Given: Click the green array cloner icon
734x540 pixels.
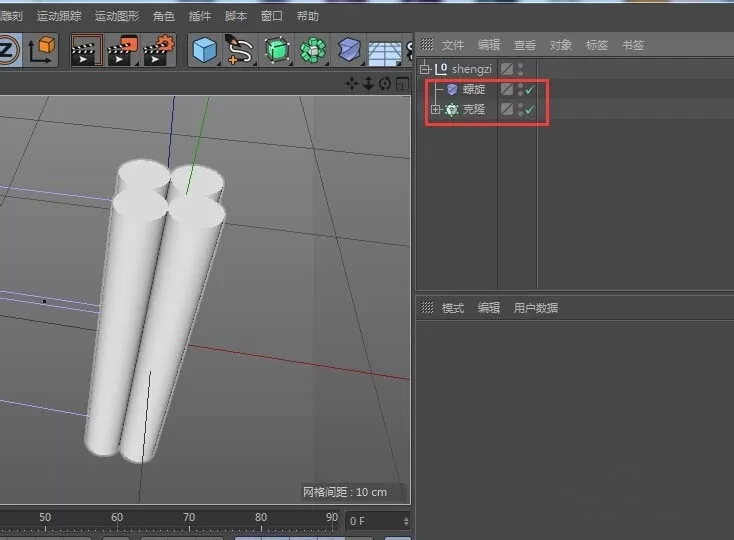Looking at the screenshot, I should click(313, 50).
